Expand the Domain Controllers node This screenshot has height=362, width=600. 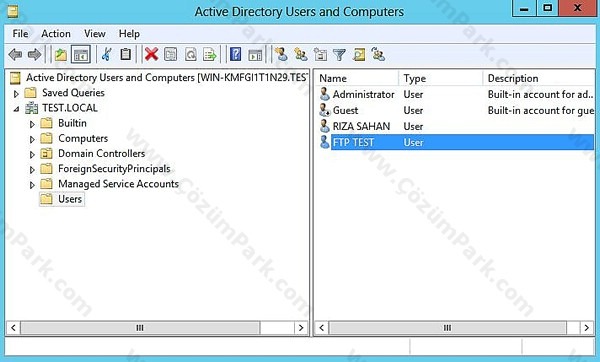point(32,154)
